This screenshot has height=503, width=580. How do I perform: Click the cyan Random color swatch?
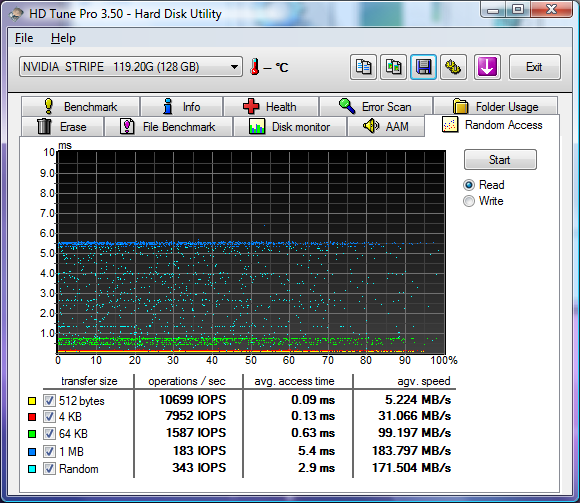pyautogui.click(x=32, y=469)
